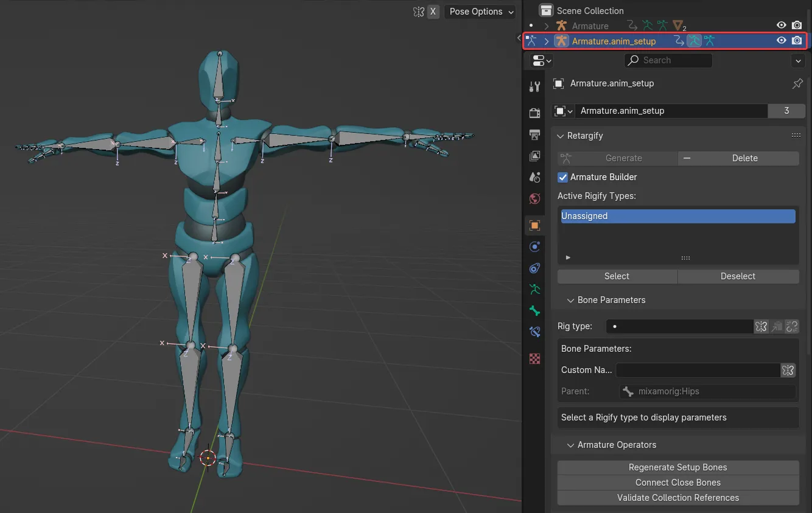
Task: Select the Unassigned entry in Rigify types list
Action: click(x=678, y=216)
